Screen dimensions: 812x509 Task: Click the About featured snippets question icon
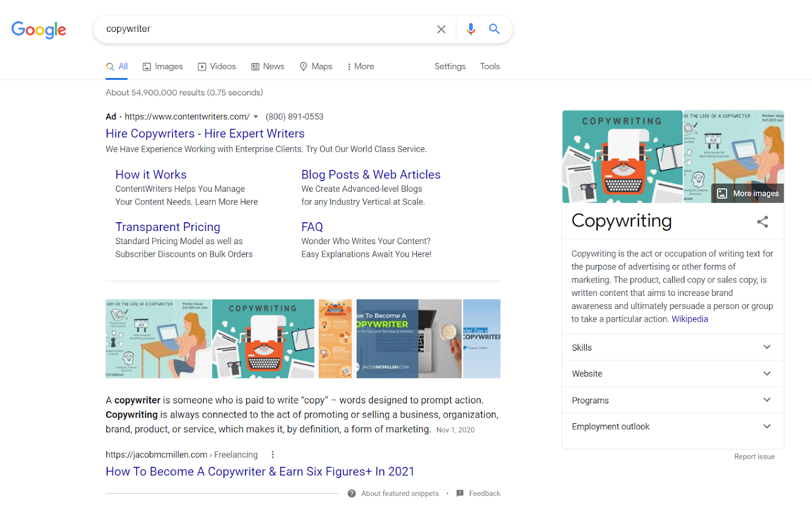(x=352, y=493)
